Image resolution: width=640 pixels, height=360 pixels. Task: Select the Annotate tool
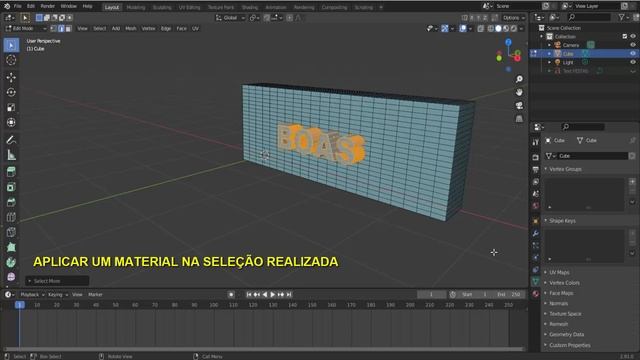(11, 140)
